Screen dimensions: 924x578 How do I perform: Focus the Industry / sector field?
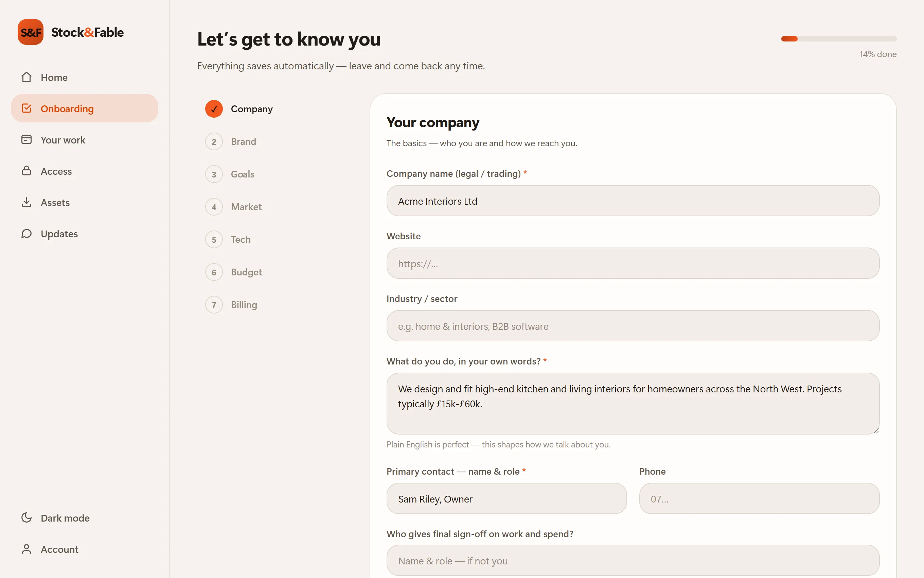pyautogui.click(x=633, y=326)
